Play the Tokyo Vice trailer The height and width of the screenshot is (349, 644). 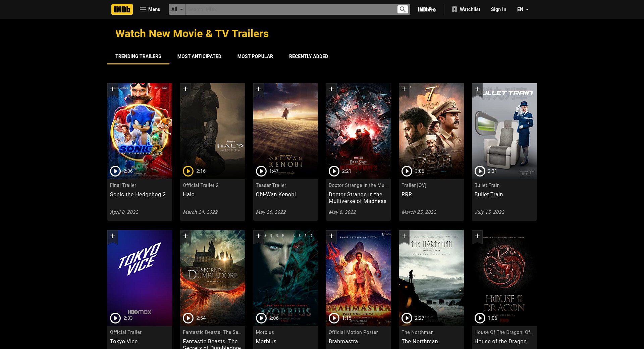(x=115, y=318)
